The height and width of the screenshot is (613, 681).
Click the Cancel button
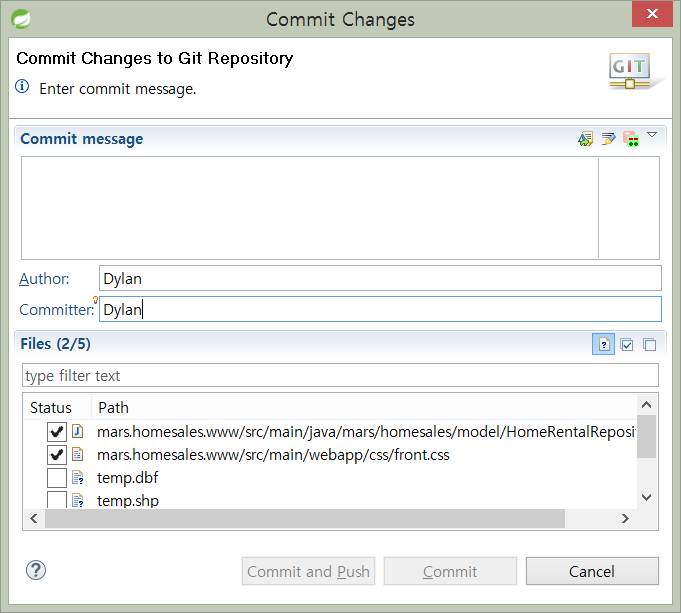click(592, 571)
